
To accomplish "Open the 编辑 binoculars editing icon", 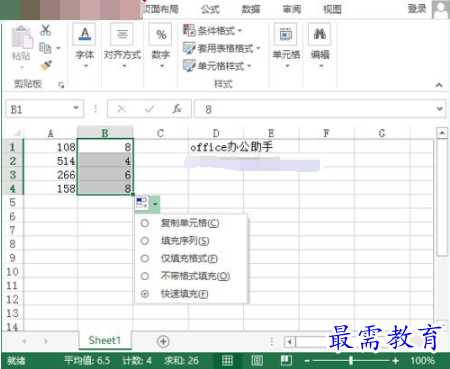I will click(x=320, y=34).
